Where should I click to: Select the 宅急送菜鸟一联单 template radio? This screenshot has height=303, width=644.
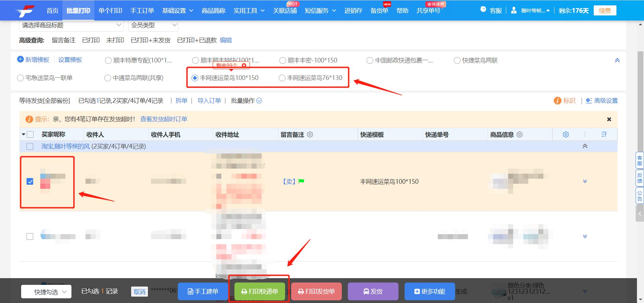(20, 78)
